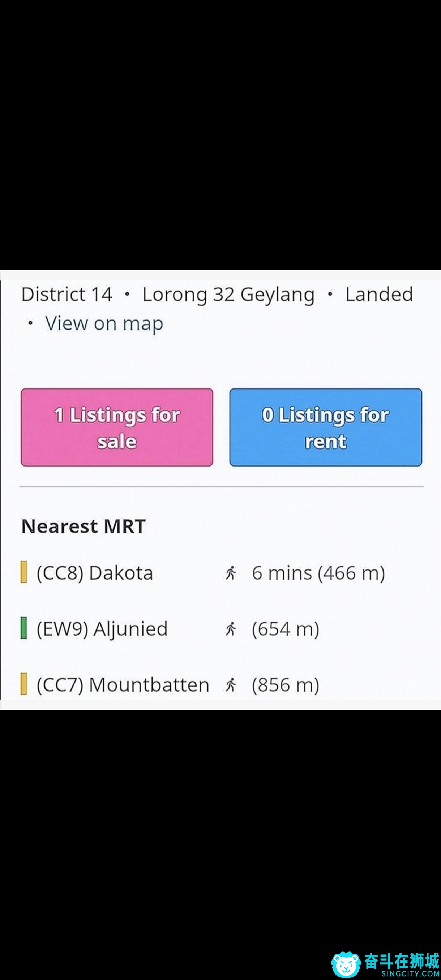Click the District 14 label
This screenshot has height=980, width=441.
click(x=67, y=294)
